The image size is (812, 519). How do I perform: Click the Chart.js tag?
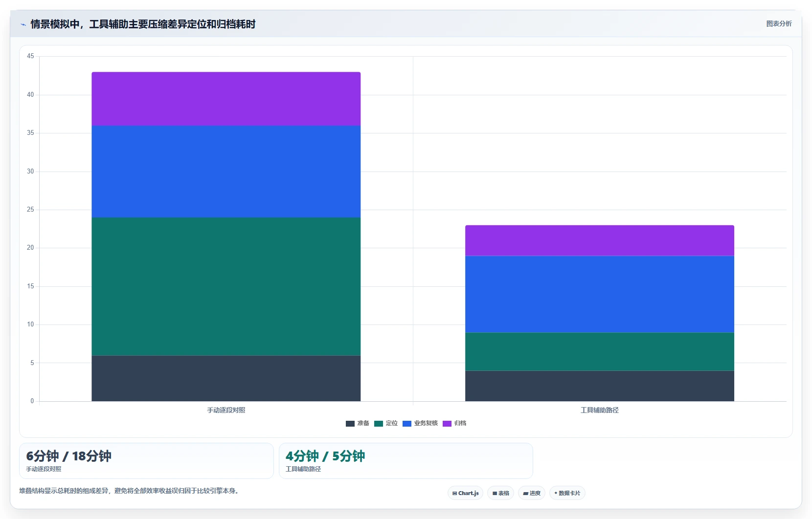tap(465, 493)
